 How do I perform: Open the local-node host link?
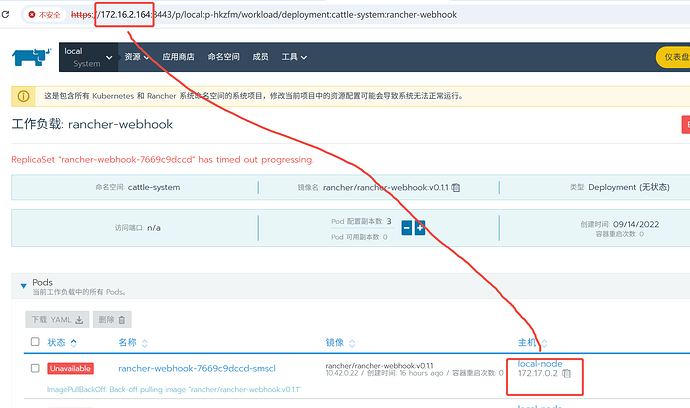pyautogui.click(x=541, y=363)
